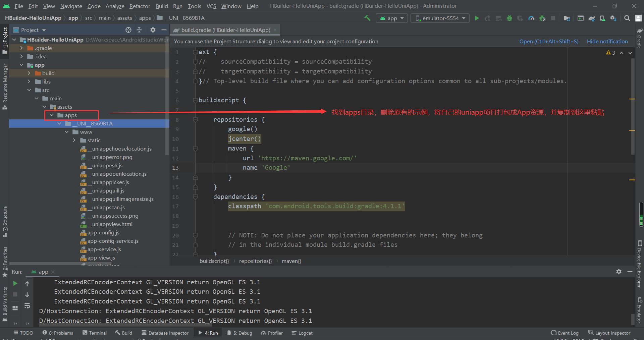The height and width of the screenshot is (340, 644).
Task: Sync project with Gradle files (elephant icon)
Action: pos(591,18)
